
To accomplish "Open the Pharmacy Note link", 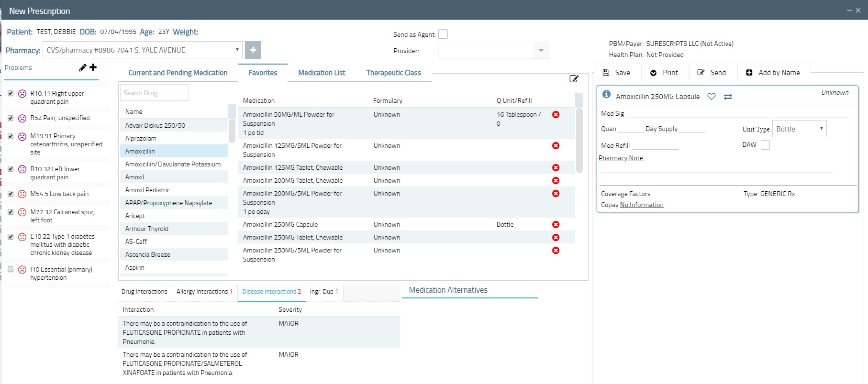I will click(621, 158).
